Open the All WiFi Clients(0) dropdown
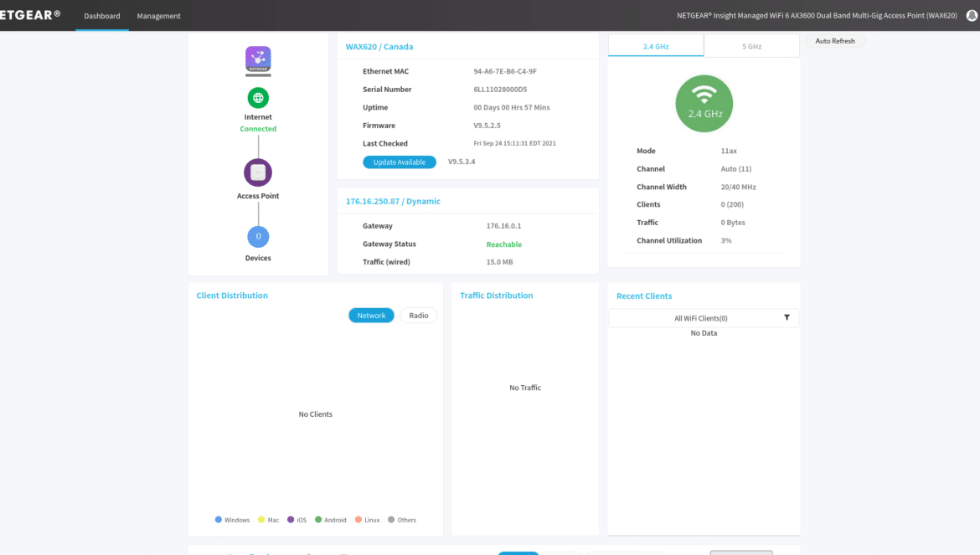This screenshot has height=555, width=980. [704, 318]
